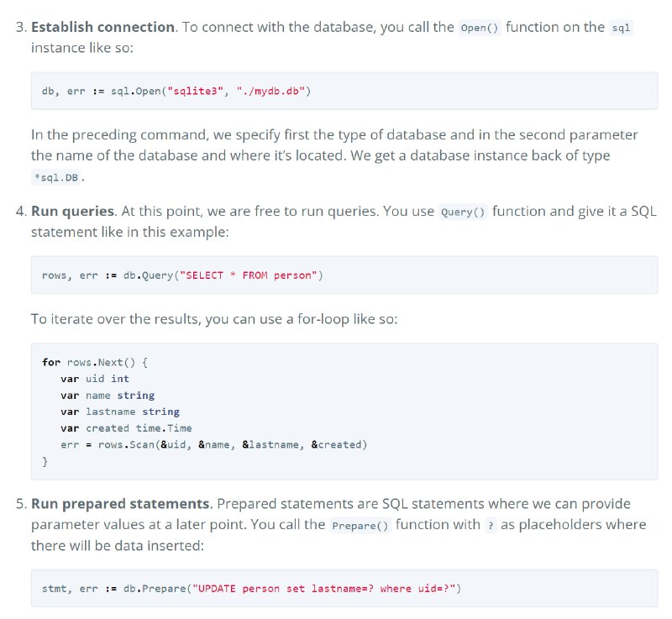Click the Run queries heading
This screenshot has height=619, width=672.
point(72,211)
